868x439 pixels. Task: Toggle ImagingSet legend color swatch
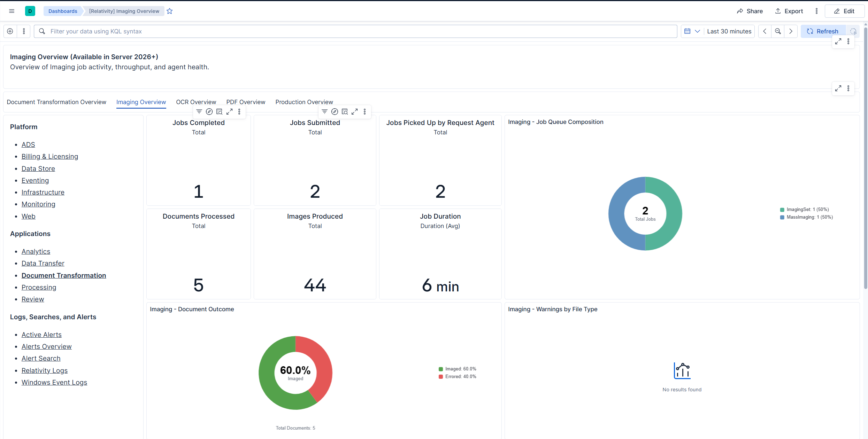782,210
